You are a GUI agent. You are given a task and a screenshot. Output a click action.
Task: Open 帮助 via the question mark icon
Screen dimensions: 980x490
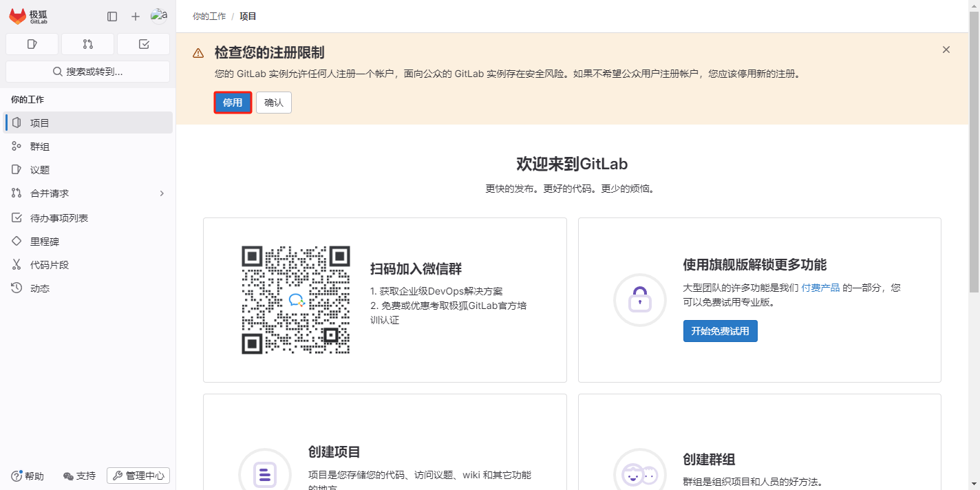point(28,476)
